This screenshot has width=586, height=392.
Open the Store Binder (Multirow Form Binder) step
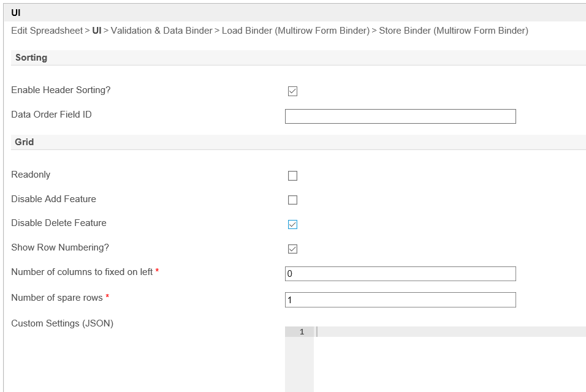coord(454,31)
